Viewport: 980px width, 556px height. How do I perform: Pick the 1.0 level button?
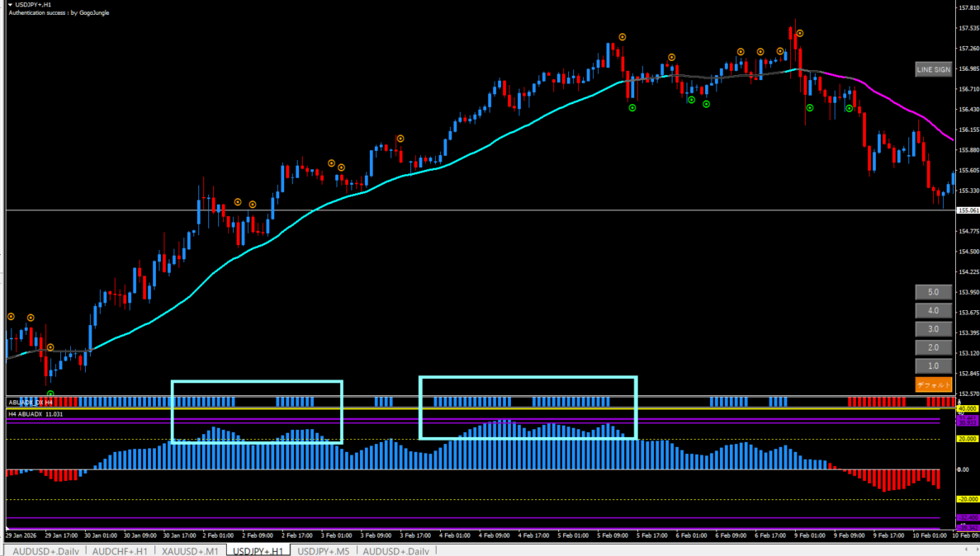point(933,365)
